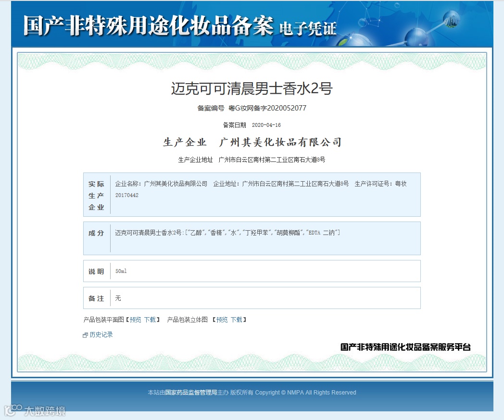Click manufacturer name 广州其美化妆品有限公司 in heading
The image size is (504, 420).
tap(280, 142)
